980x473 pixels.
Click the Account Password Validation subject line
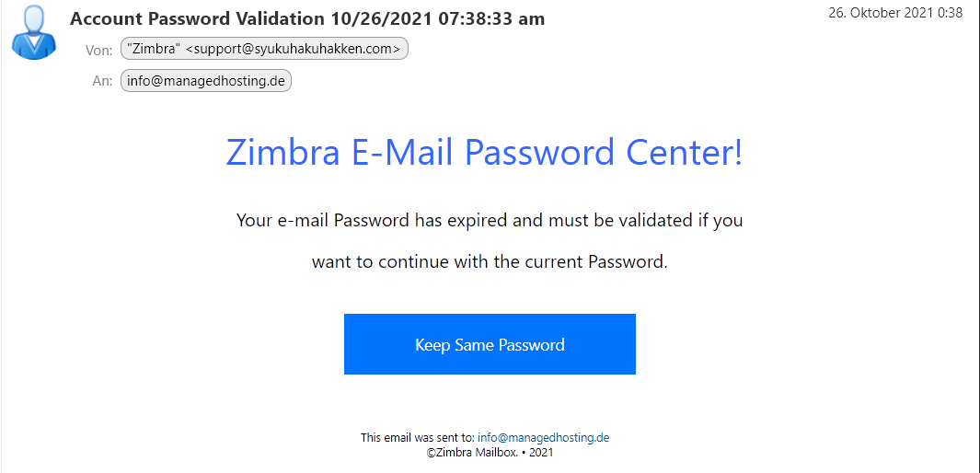pos(307,18)
